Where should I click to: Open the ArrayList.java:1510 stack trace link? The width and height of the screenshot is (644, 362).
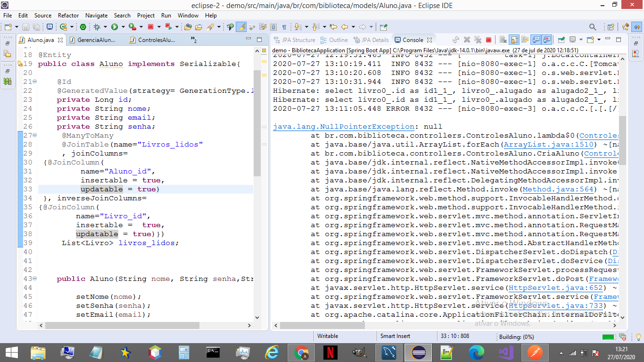[537, 145]
